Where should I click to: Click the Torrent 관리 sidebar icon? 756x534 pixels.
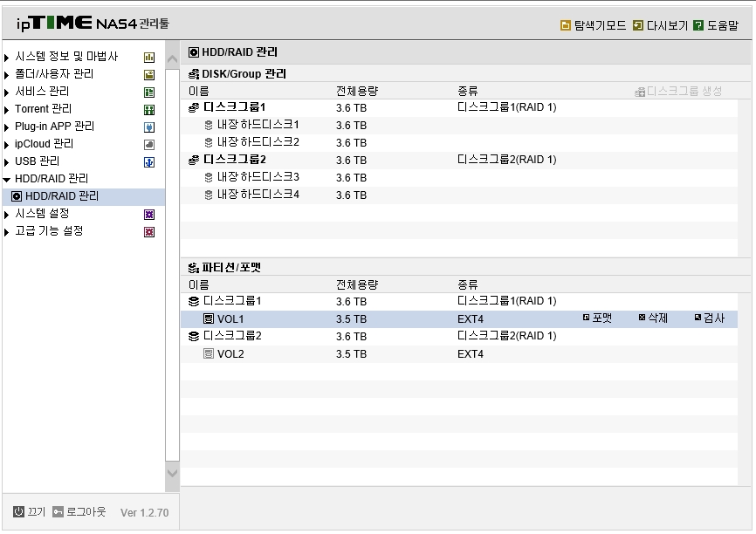149,110
